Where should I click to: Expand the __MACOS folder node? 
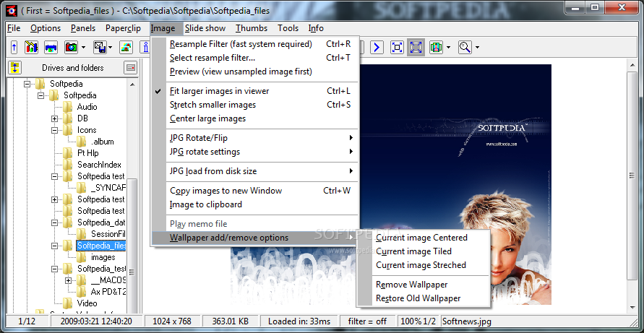tap(68, 281)
